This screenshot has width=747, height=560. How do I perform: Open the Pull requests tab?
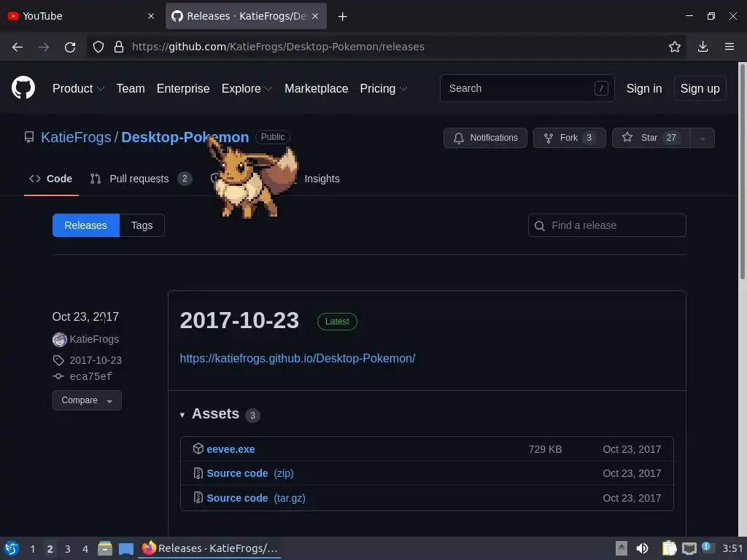[141, 179]
